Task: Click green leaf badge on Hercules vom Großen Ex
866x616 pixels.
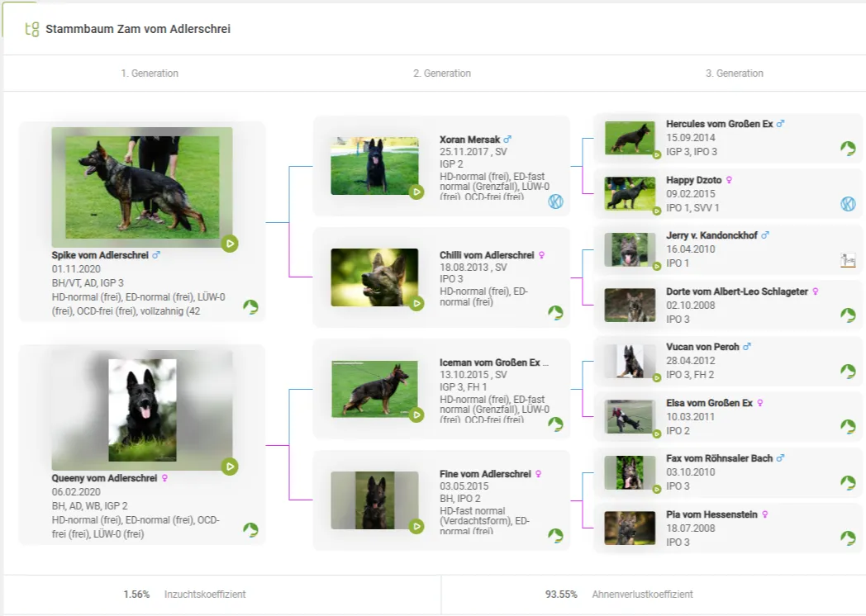Action: click(x=848, y=148)
